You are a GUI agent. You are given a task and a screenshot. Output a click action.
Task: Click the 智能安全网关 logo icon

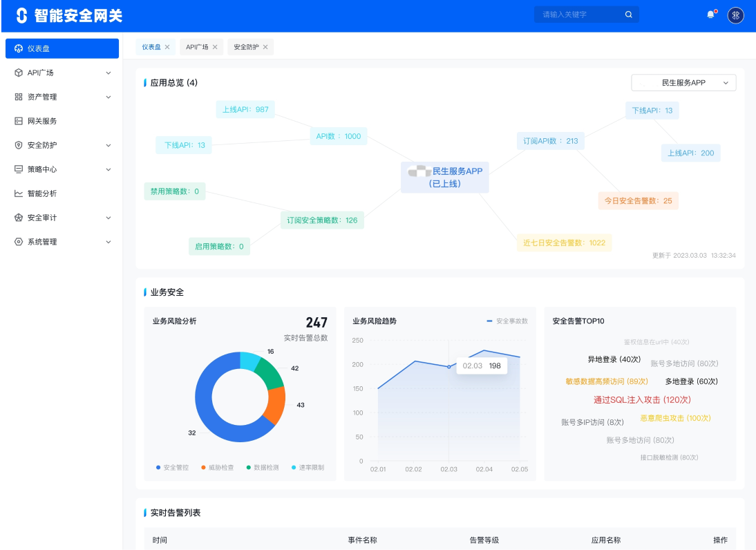tap(22, 16)
